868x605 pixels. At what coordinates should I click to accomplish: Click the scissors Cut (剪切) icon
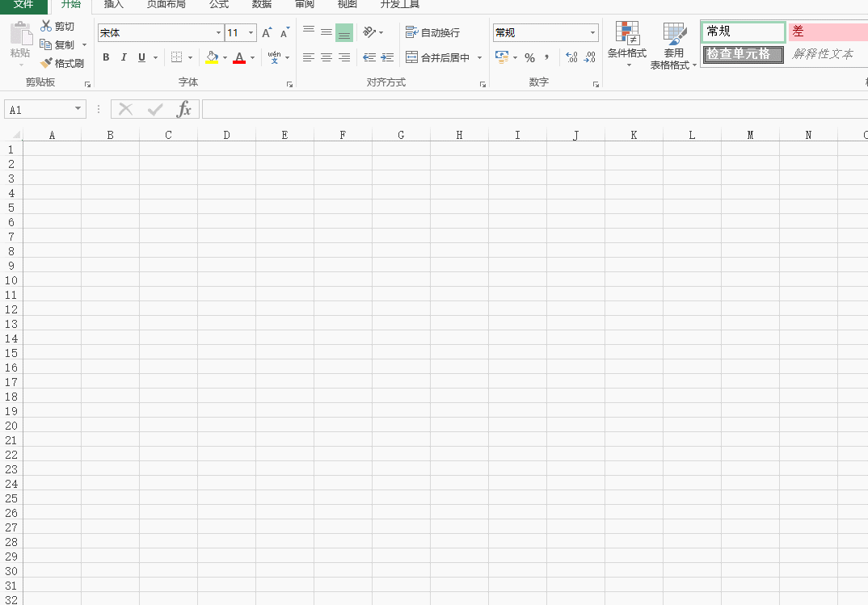[x=46, y=27]
